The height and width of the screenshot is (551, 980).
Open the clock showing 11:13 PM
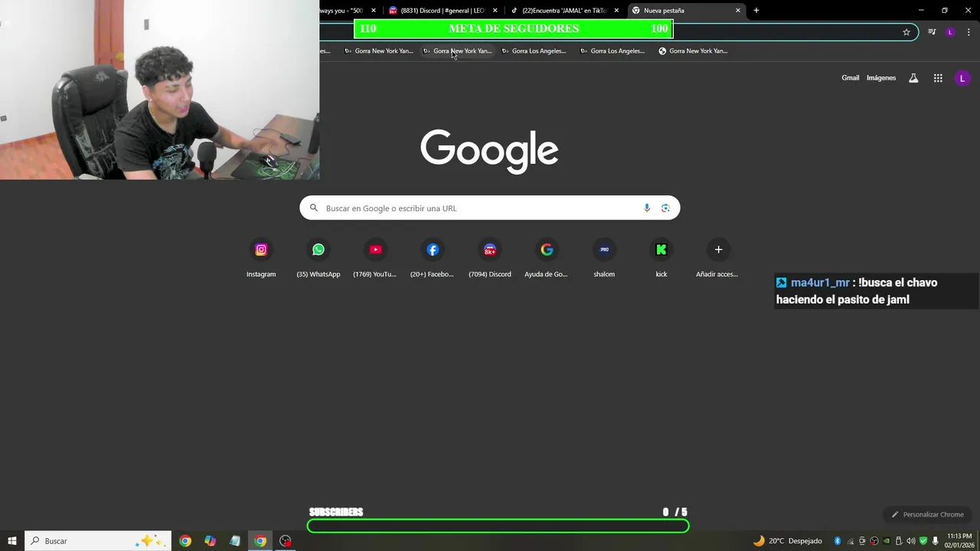pyautogui.click(x=959, y=541)
